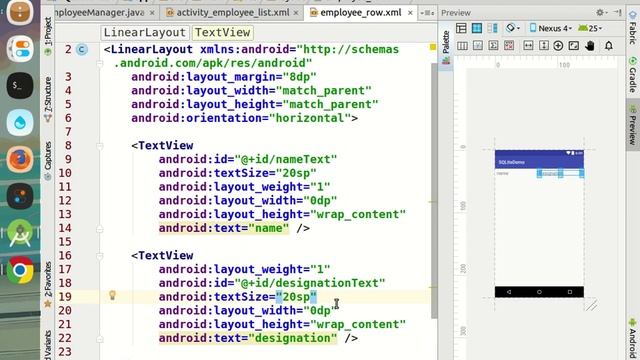
Task: Open the toggle-switch settings app in dock
Action: (x=20, y=48)
